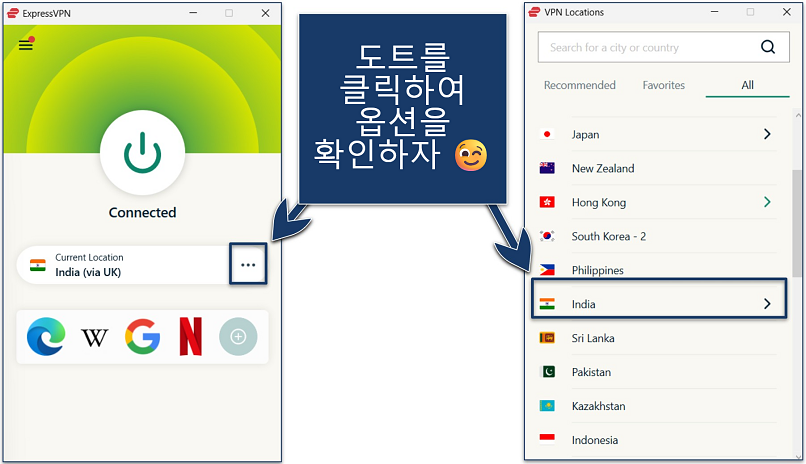Click the Kazakhstan flag icon
Viewport: 806px width, 464px height.
coord(547,405)
